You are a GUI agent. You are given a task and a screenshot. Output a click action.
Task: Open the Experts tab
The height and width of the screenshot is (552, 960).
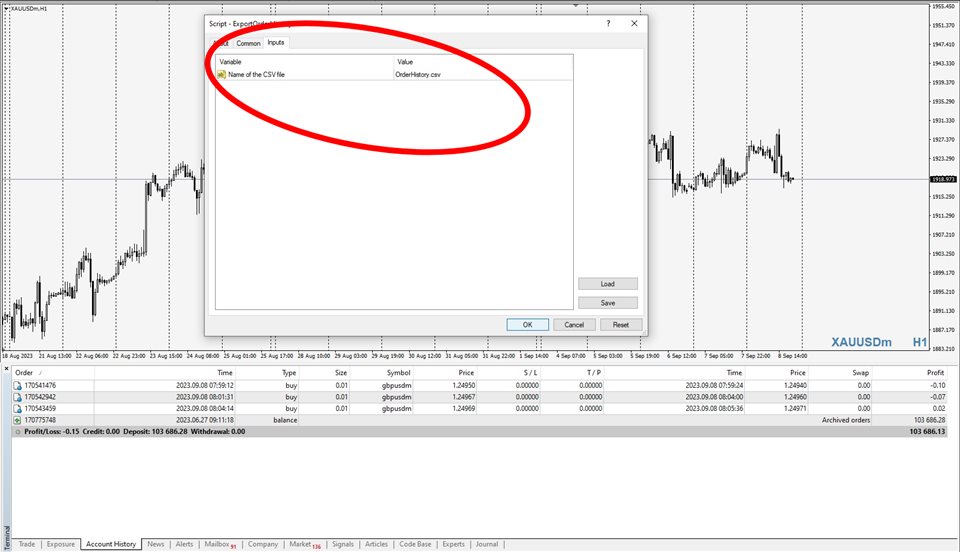[x=453, y=544]
